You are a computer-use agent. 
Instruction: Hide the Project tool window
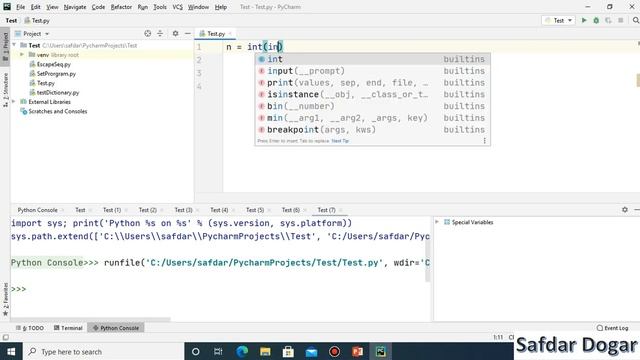pyautogui.click(x=188, y=33)
